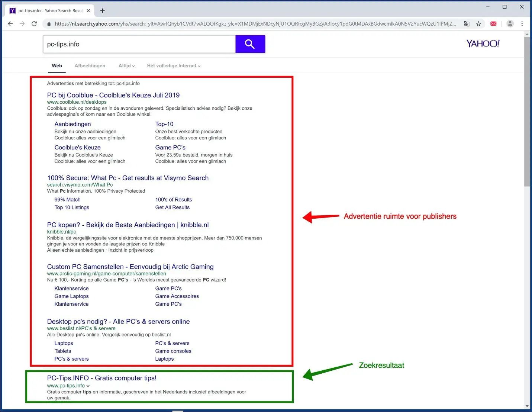Screen dimensions: 532x412
Task: Click the Game Laptops link
Action: tap(71, 296)
